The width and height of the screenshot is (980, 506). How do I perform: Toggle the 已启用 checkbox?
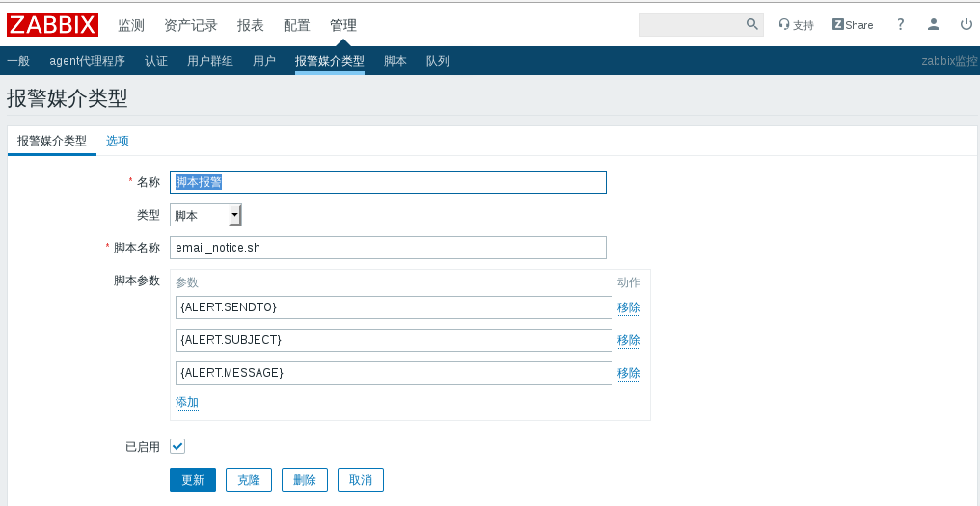click(177, 446)
